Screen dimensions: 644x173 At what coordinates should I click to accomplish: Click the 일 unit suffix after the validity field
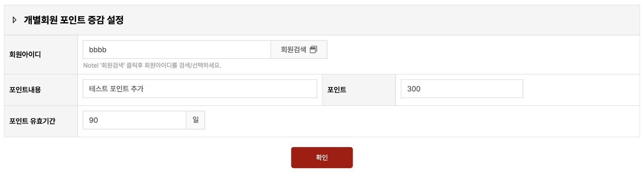point(196,120)
